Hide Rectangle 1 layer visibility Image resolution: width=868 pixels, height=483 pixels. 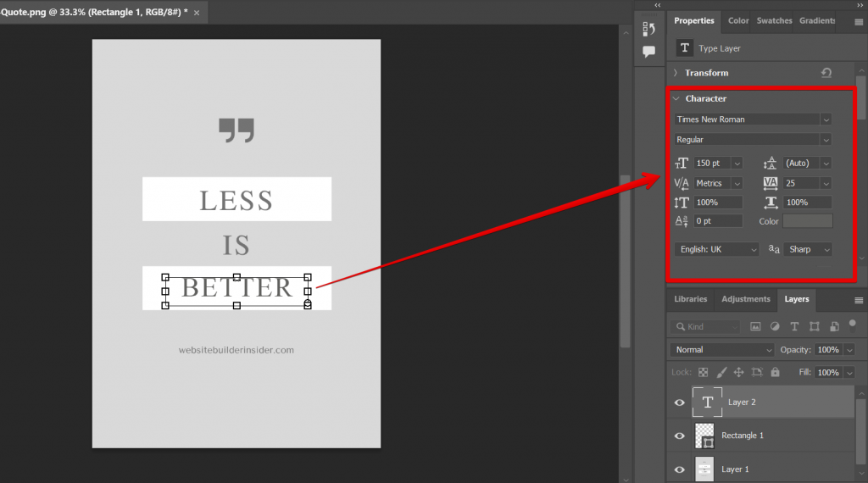point(679,436)
